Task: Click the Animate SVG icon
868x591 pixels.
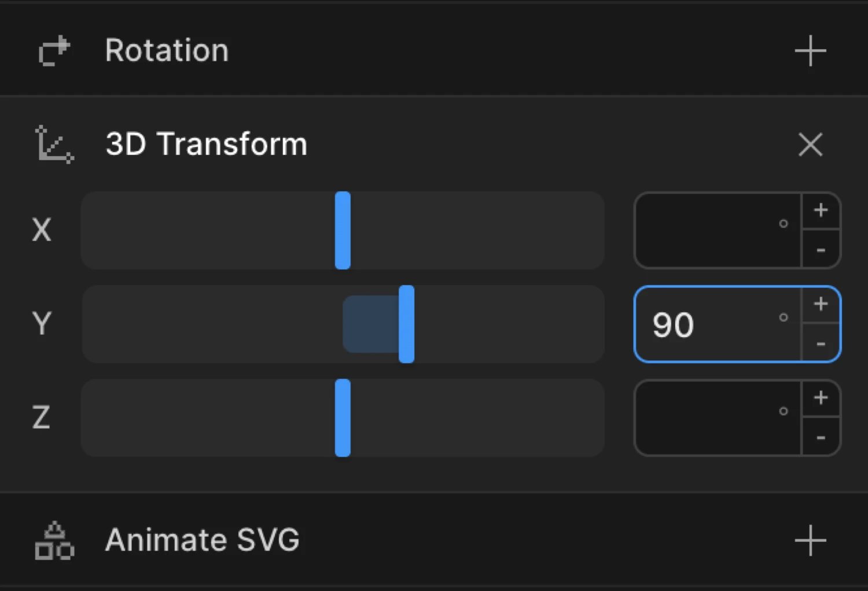Action: point(53,540)
